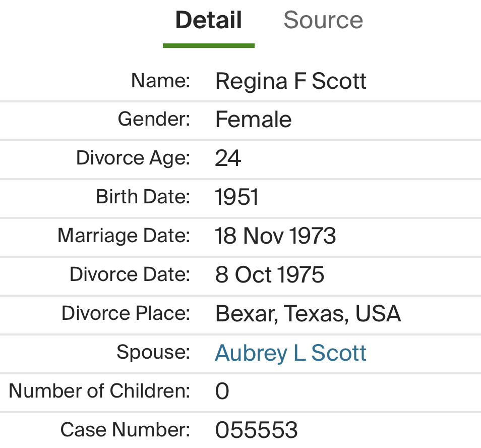Select divorce place Bexar, Texas, USA

[308, 314]
